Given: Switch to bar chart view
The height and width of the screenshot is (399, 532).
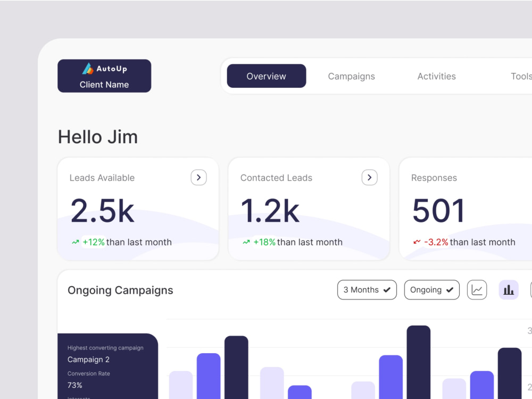Looking at the screenshot, I should coord(509,290).
